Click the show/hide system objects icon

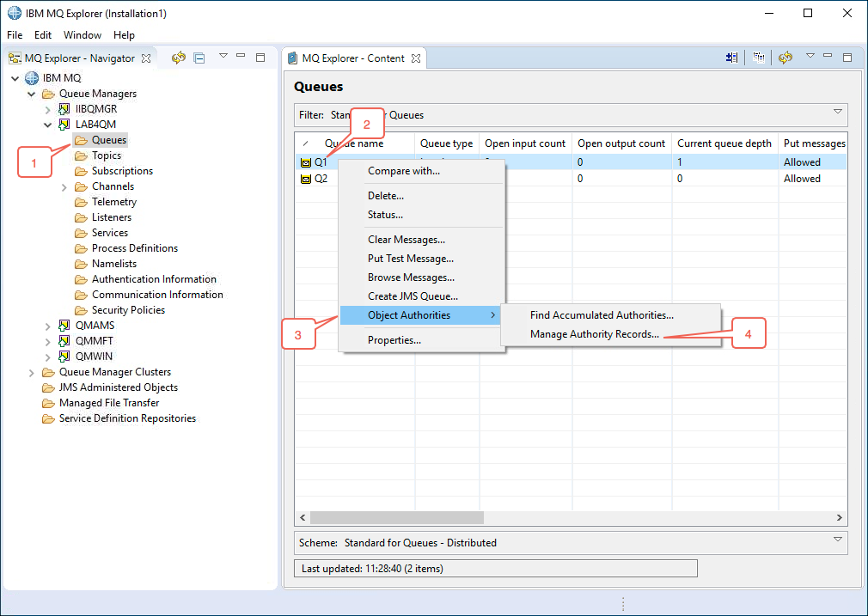pyautogui.click(x=732, y=57)
